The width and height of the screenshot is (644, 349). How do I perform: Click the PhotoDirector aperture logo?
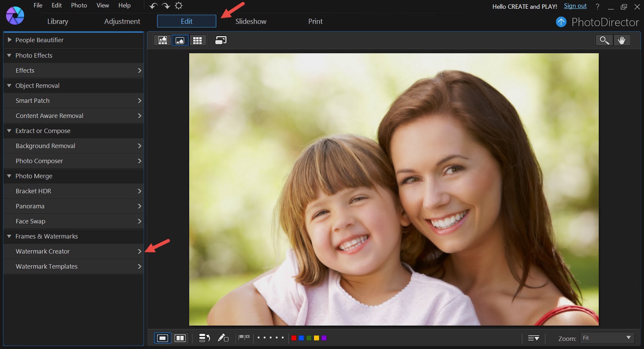(15, 16)
